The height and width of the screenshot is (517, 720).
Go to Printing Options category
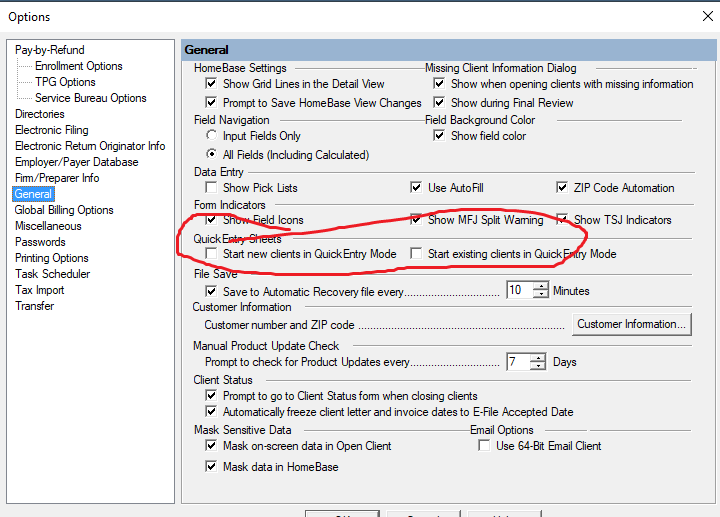[51, 258]
